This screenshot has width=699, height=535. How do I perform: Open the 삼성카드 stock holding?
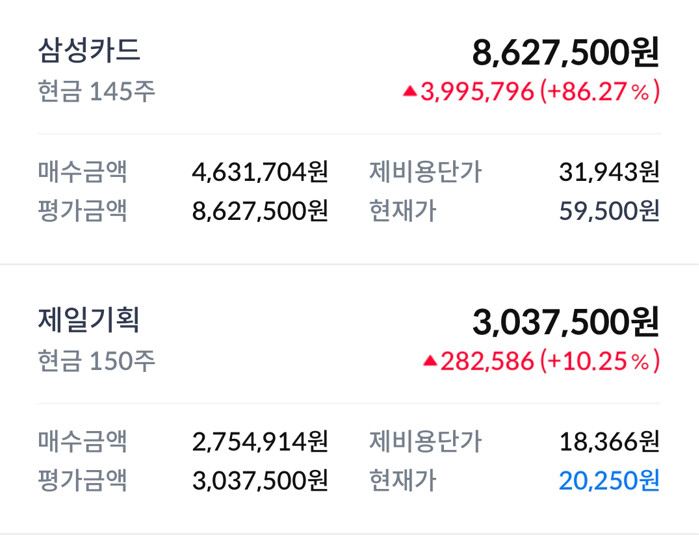tap(89, 50)
